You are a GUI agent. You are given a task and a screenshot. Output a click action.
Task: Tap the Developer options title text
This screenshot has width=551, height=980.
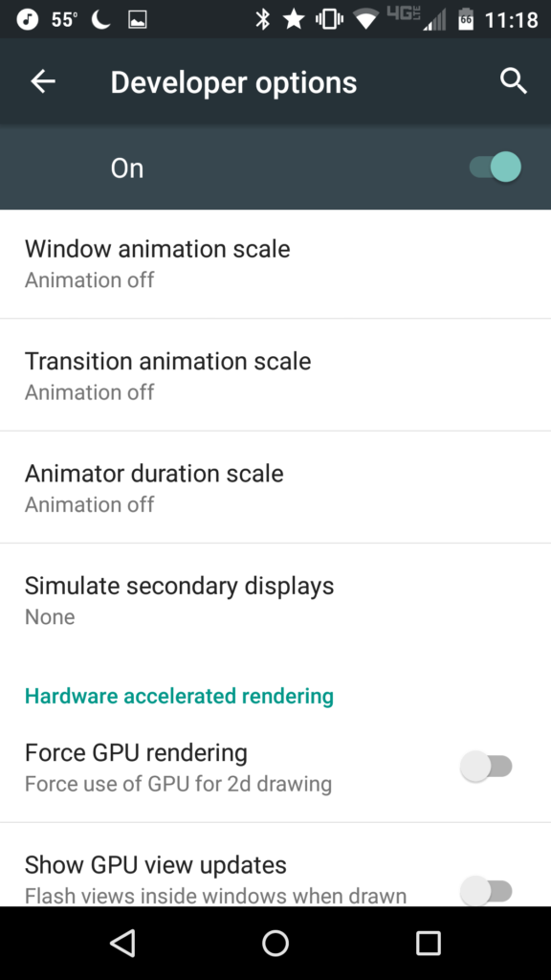coord(233,82)
